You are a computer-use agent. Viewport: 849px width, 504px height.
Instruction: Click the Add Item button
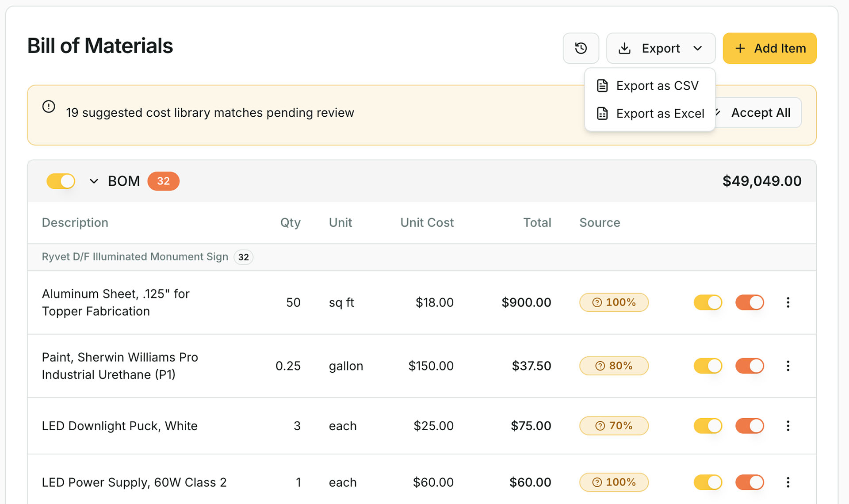tap(769, 48)
